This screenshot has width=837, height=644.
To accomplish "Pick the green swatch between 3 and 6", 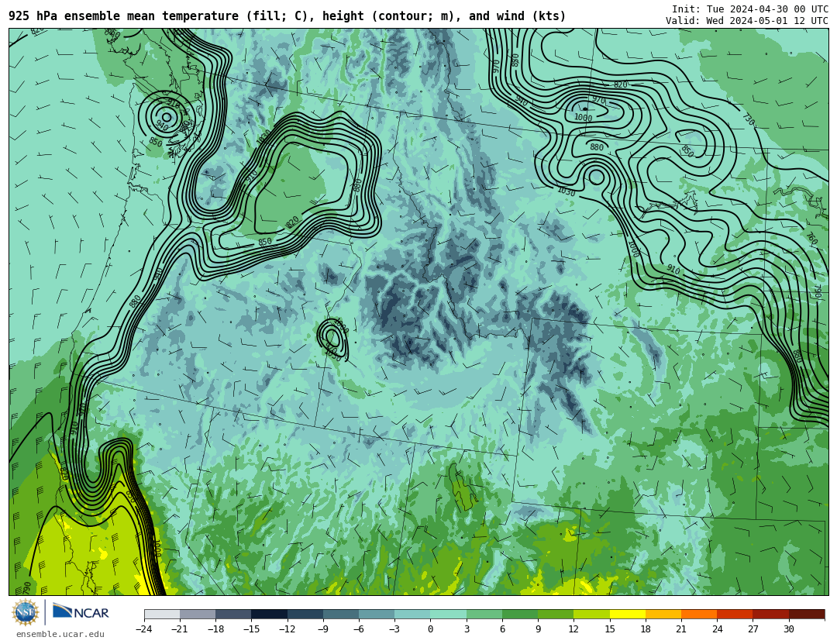I will (x=484, y=614).
